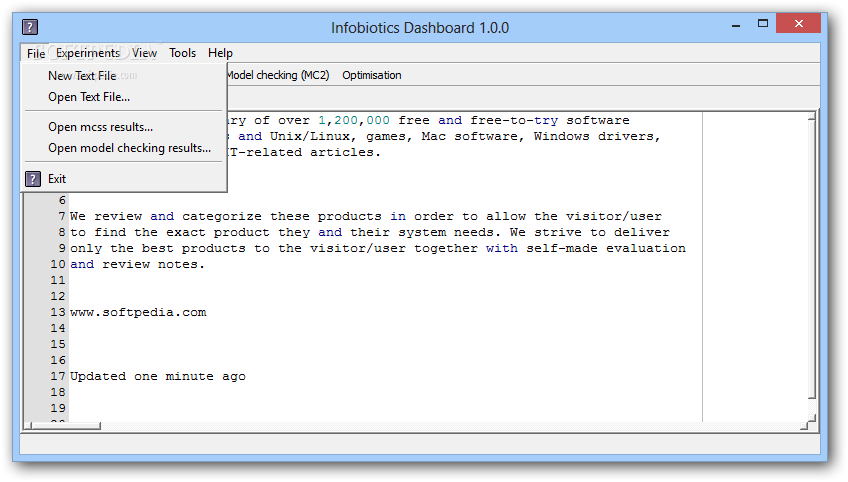This screenshot has height=482, width=848.
Task: Click the word 'self-made' on line 9
Action: tap(562, 248)
